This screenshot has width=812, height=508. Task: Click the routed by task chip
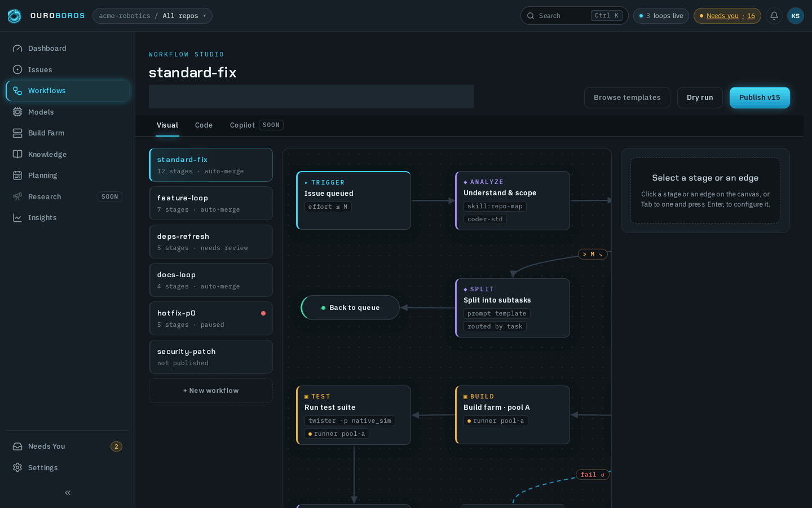point(495,327)
